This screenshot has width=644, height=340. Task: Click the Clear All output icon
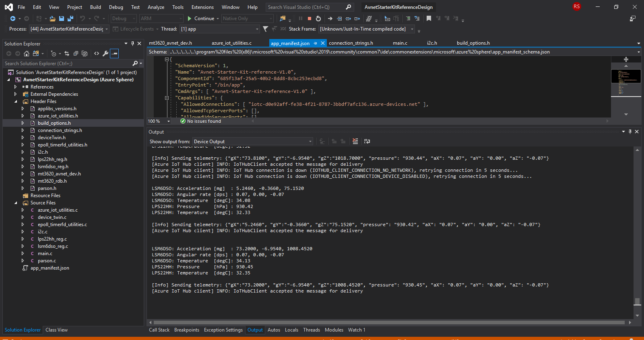355,141
